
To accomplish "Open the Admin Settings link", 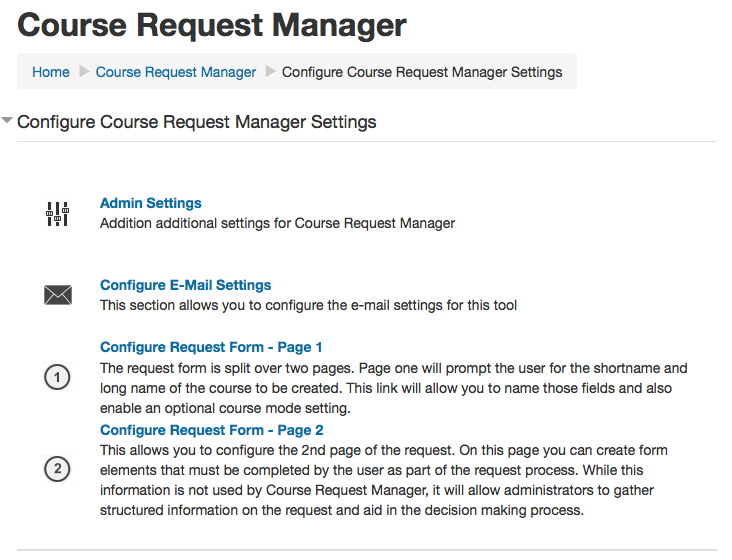I will click(151, 203).
